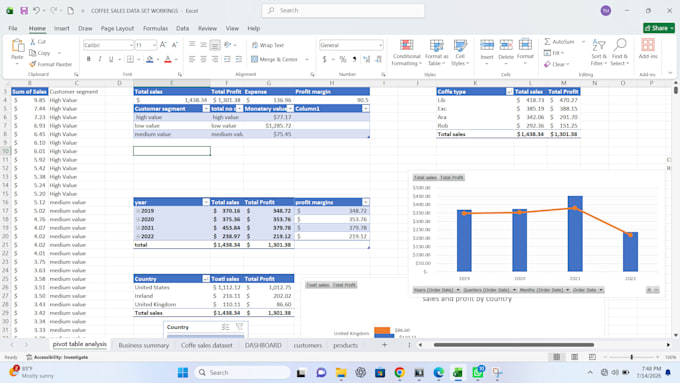Image resolution: width=680 pixels, height=383 pixels.
Task: Expand the 2022 year row
Action: tap(138, 236)
